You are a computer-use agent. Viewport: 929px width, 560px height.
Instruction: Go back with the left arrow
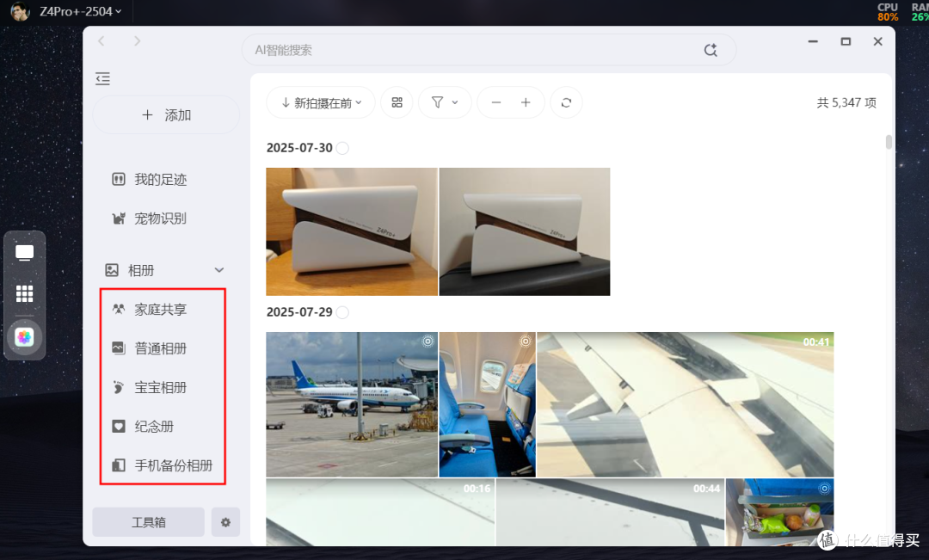pyautogui.click(x=102, y=41)
